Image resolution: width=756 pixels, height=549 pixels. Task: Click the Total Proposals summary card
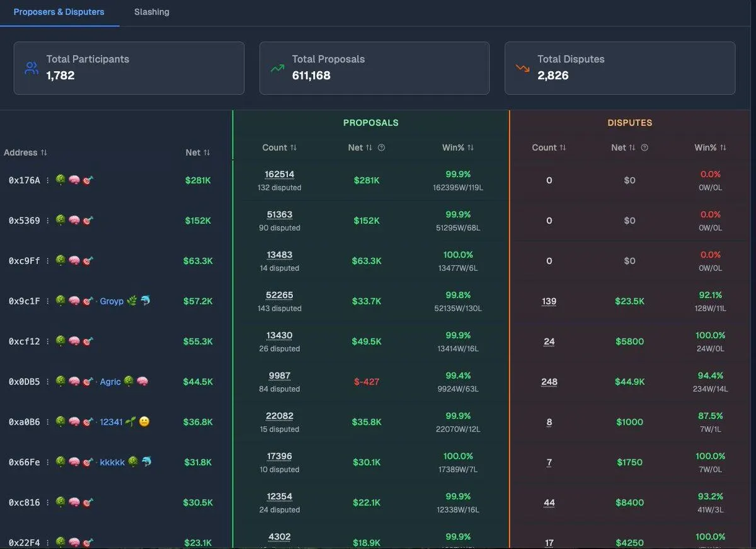click(374, 68)
